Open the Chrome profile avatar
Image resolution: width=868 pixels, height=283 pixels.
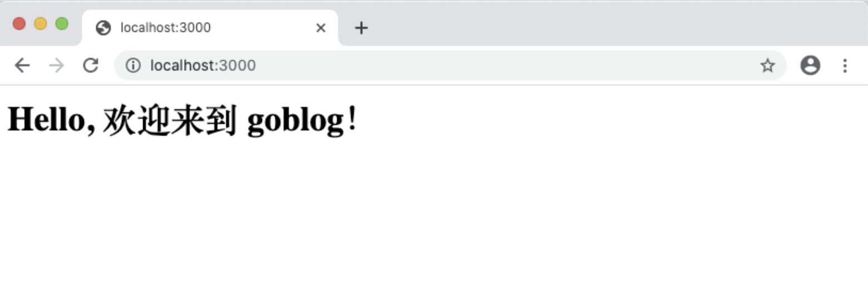810,66
